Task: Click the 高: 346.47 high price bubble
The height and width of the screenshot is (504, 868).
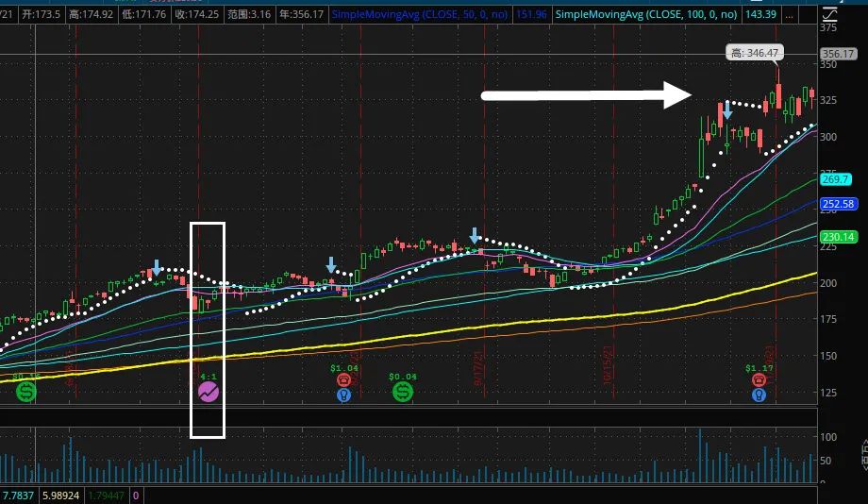Action: 753,54
